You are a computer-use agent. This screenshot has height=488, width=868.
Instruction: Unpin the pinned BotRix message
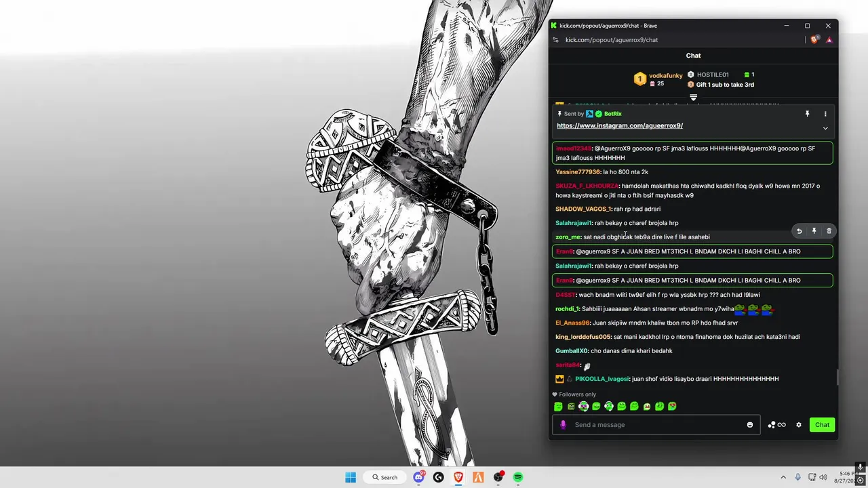coord(807,114)
